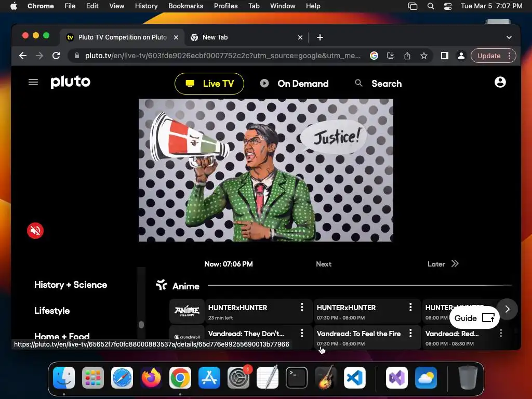Expand the tab search dropdown
Screen dimensions: 532x399
(x=509, y=37)
